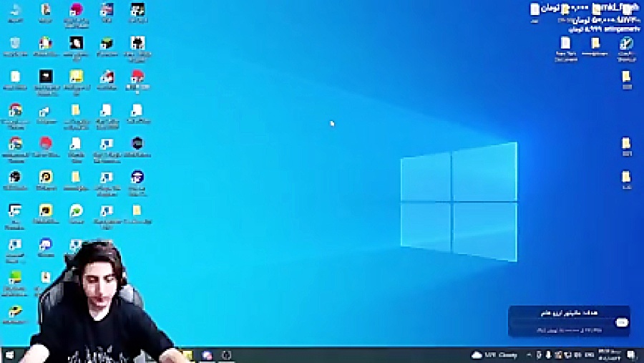The height and width of the screenshot is (363, 644).
Task: Switch the ENG input language indicator
Action: [x=590, y=355]
